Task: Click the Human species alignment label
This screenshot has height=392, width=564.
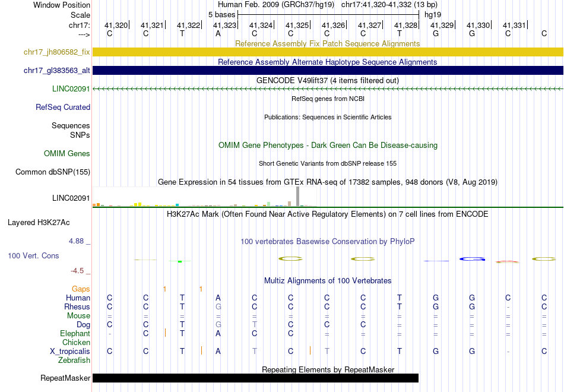Action: 78,298
